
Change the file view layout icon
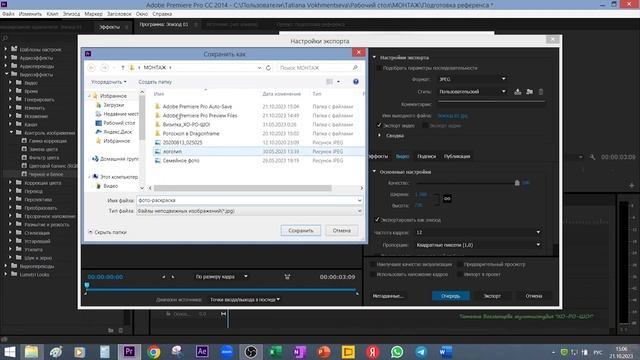click(x=329, y=82)
